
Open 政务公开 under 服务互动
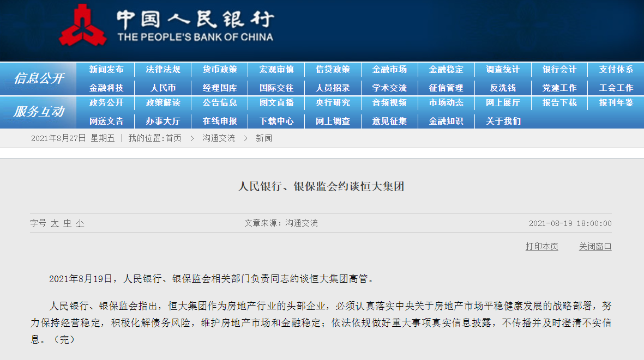click(106, 102)
